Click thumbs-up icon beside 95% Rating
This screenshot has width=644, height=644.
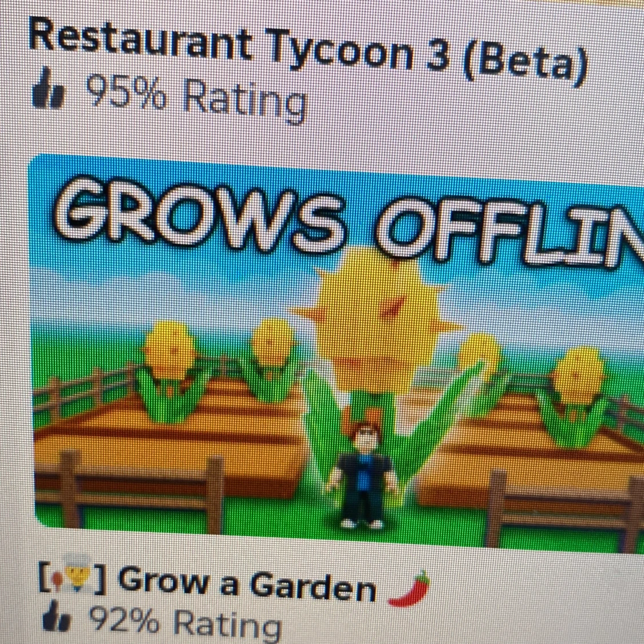48,89
